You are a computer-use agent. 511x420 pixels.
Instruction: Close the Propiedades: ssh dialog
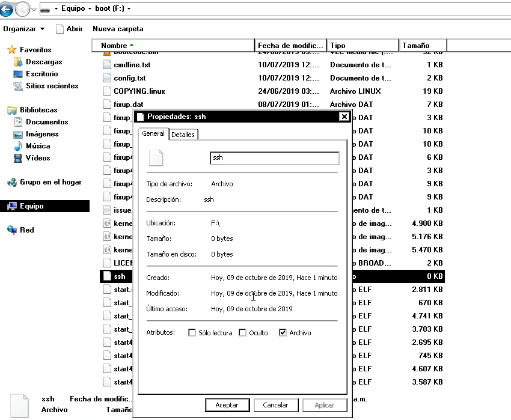pos(344,117)
